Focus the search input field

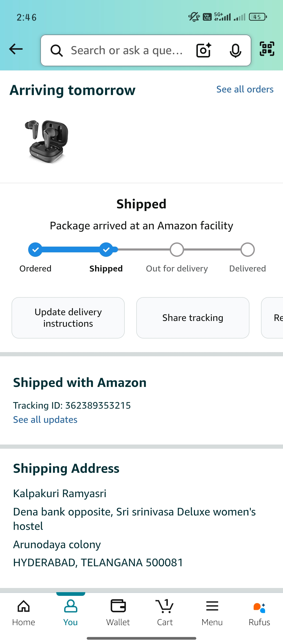(127, 50)
